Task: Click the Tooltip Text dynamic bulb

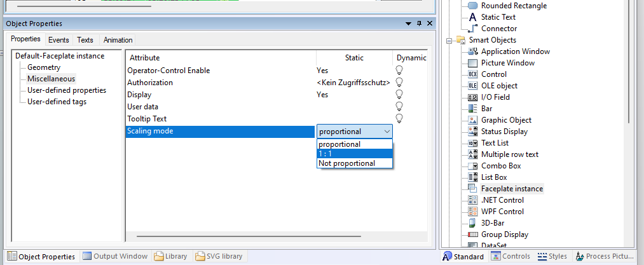Action: click(399, 119)
